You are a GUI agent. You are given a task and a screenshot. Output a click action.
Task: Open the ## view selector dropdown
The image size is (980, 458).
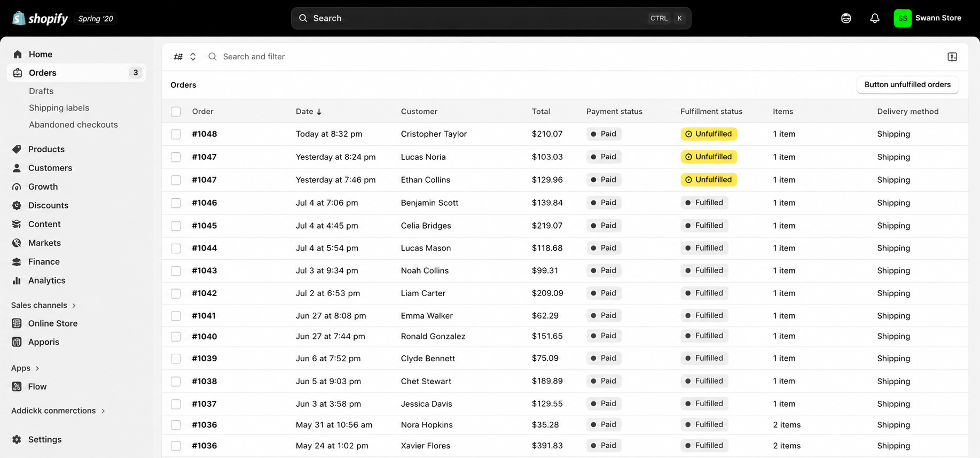[x=185, y=57]
